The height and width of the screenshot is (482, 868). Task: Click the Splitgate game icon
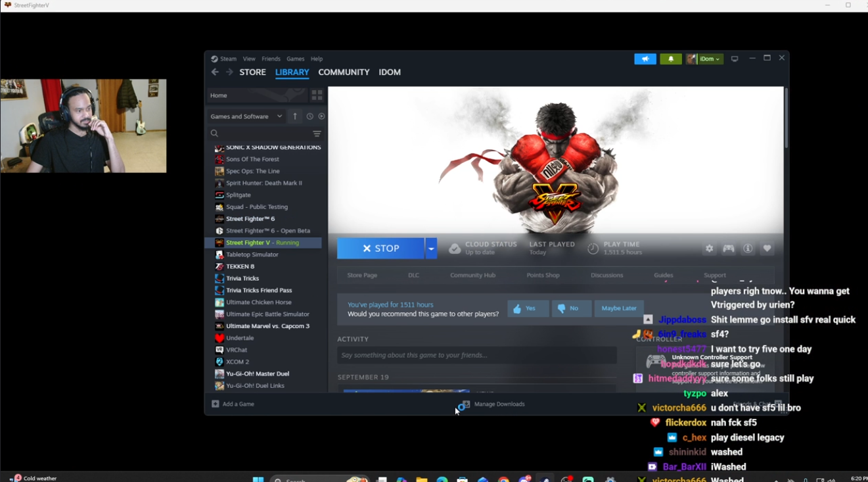[x=219, y=195]
